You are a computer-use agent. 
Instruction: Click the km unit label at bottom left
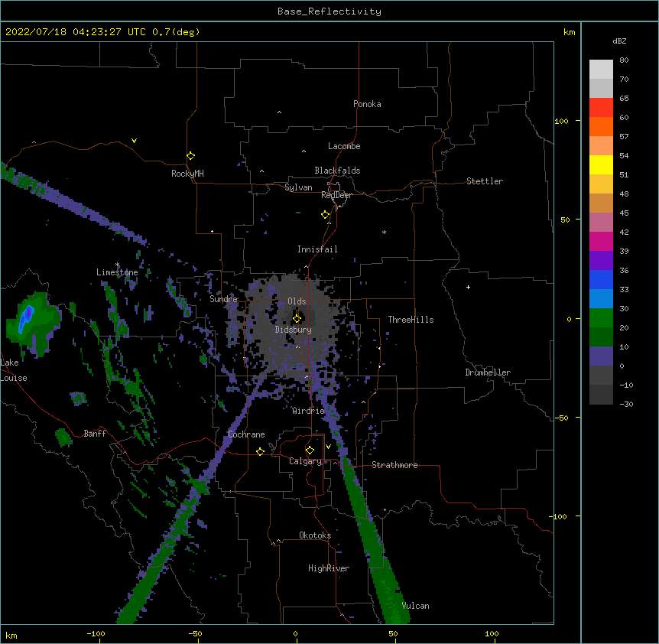pyautogui.click(x=11, y=636)
